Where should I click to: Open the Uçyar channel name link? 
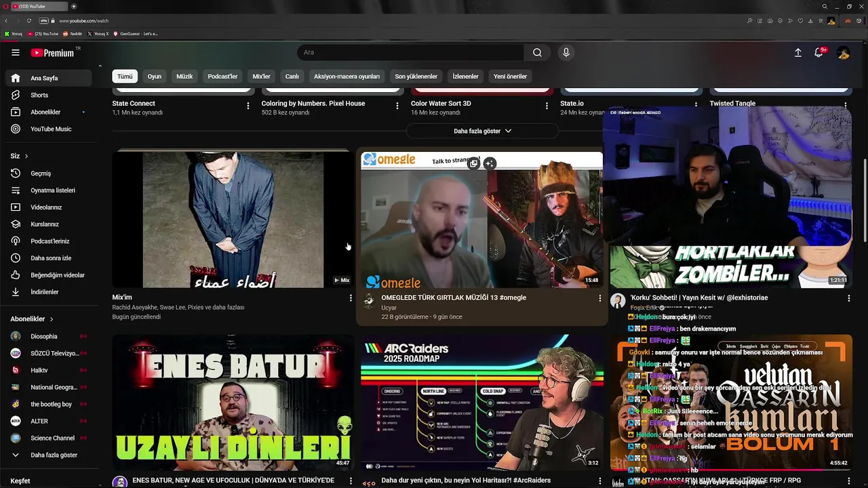pyautogui.click(x=389, y=308)
